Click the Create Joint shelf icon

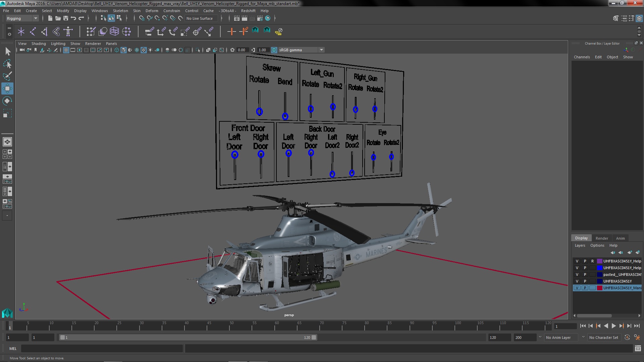[33, 32]
